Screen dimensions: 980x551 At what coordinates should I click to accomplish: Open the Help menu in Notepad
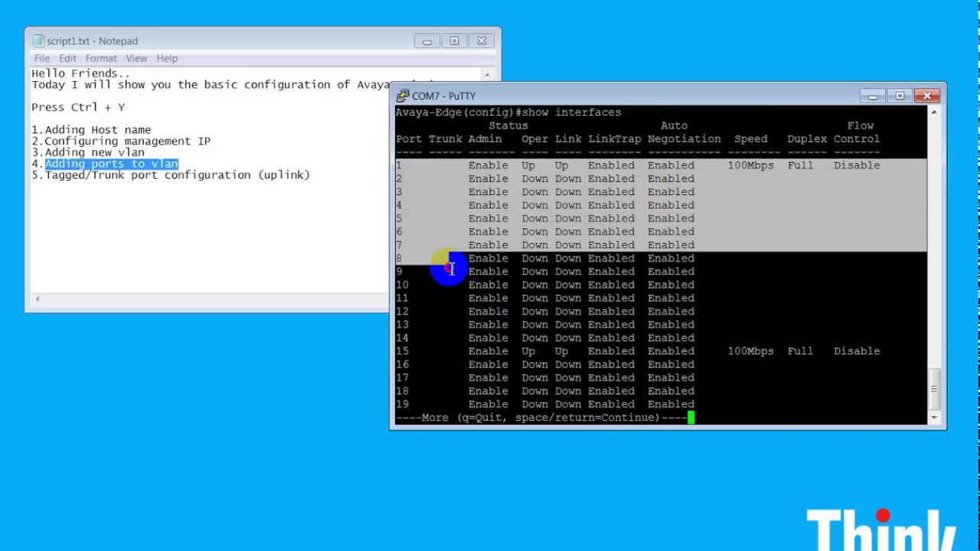(x=167, y=58)
